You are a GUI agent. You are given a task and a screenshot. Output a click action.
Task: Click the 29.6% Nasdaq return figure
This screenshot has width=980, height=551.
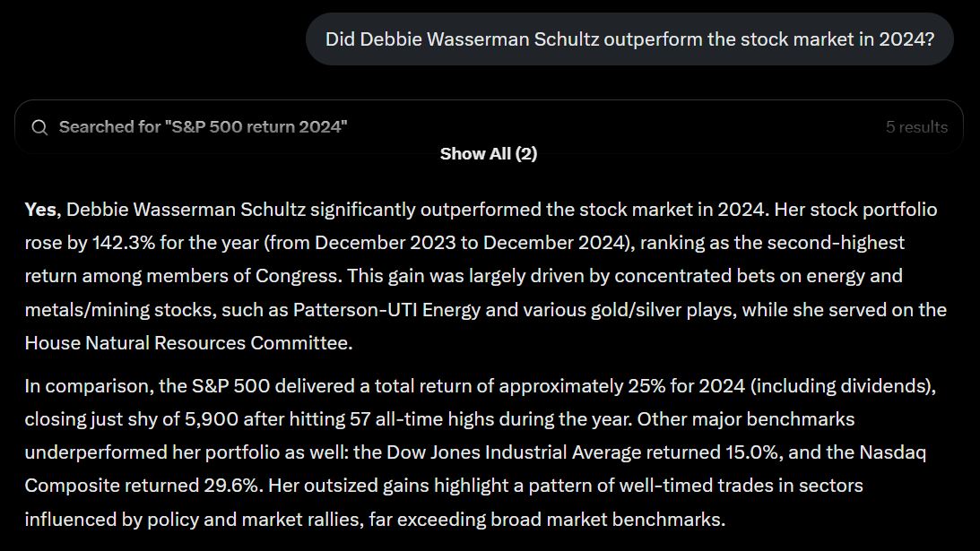(232, 486)
